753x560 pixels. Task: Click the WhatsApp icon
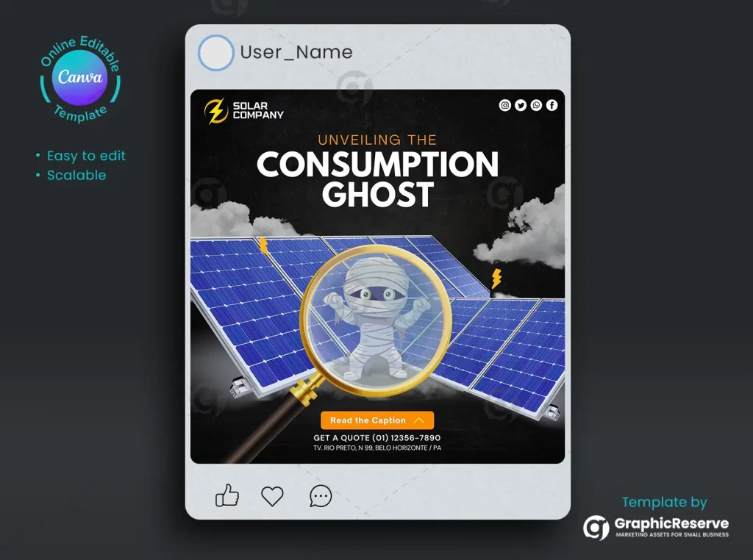[x=536, y=105]
